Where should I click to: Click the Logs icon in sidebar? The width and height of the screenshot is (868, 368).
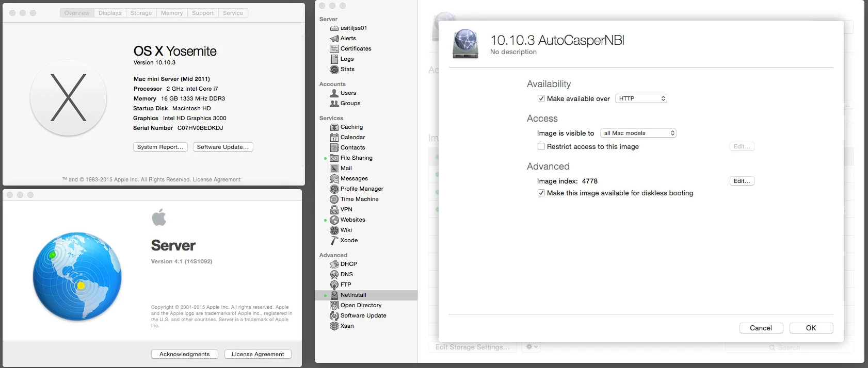pos(334,59)
